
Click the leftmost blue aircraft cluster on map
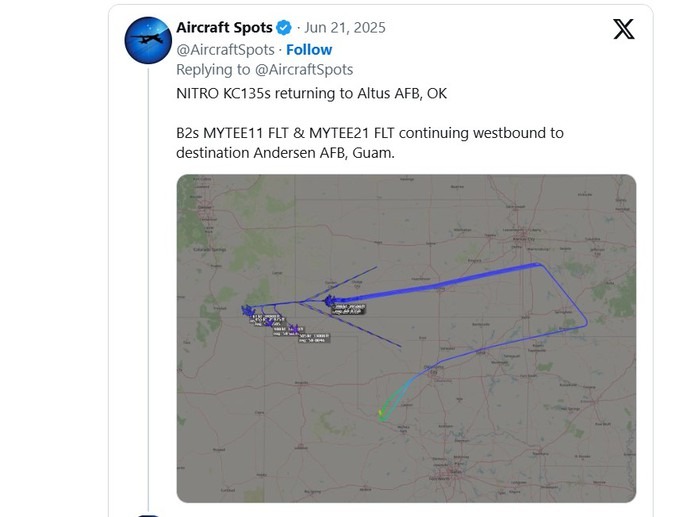coord(247,310)
